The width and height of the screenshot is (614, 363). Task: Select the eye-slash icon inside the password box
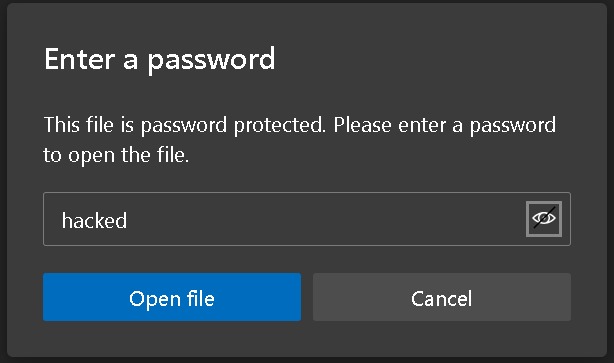pyautogui.click(x=544, y=219)
